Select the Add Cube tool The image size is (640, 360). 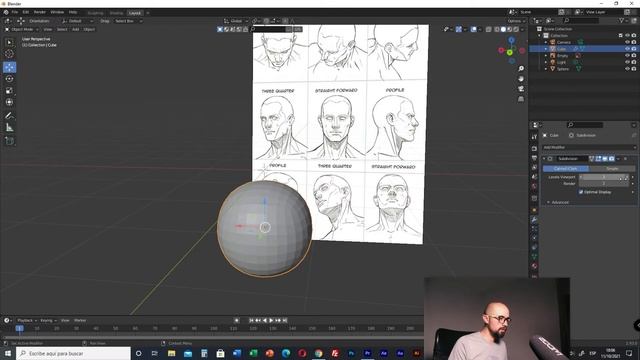(x=9, y=141)
